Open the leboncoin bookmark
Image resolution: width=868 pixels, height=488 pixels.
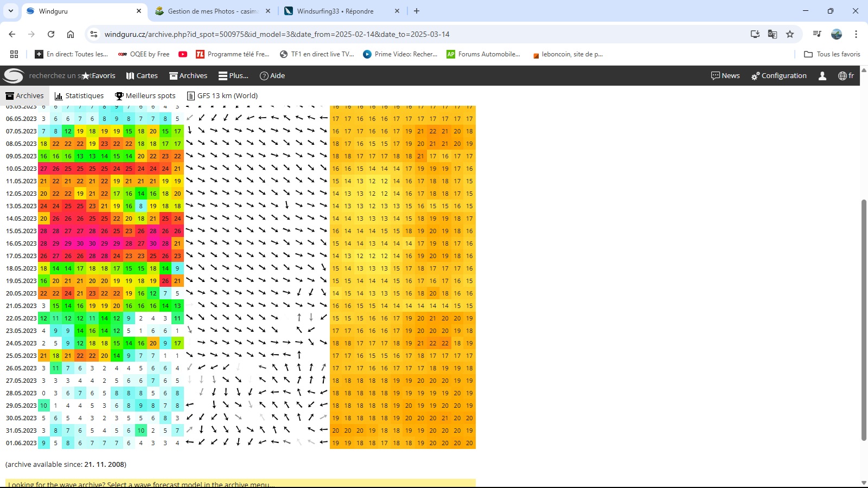click(567, 54)
